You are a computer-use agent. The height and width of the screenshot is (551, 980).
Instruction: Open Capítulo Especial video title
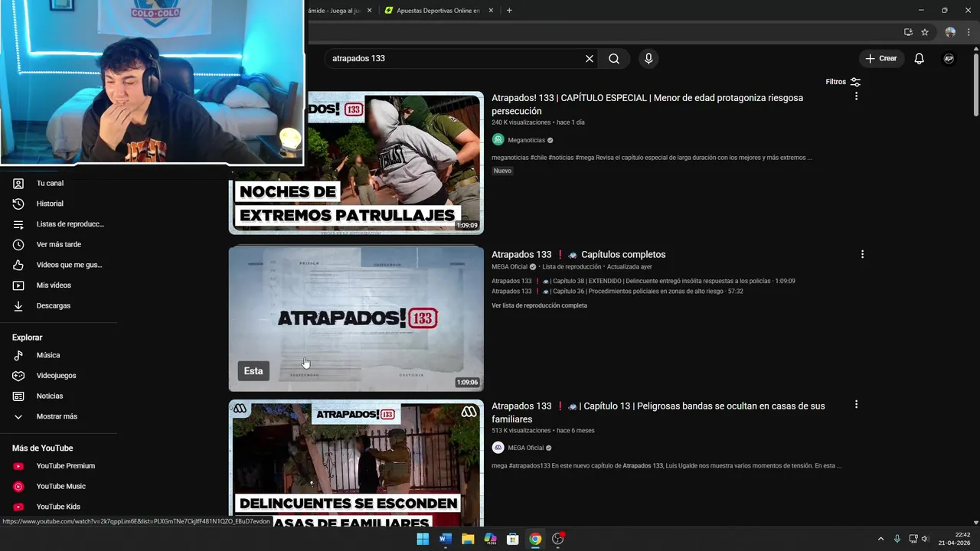point(647,105)
